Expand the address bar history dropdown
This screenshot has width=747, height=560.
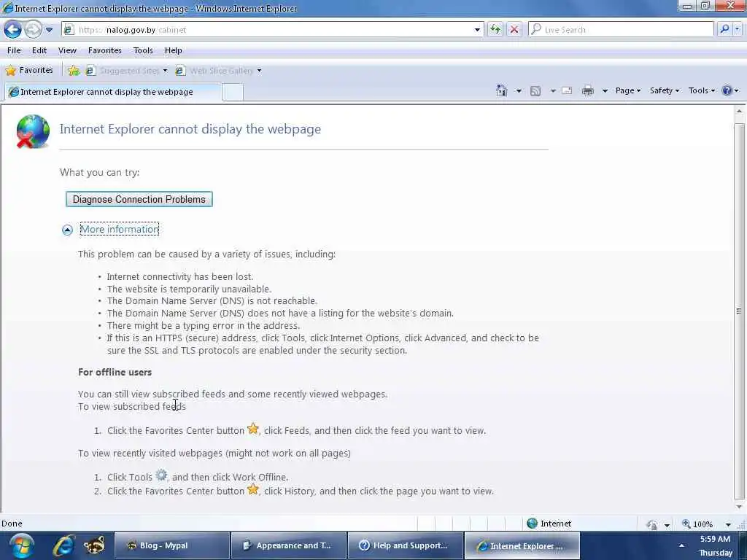coord(477,30)
